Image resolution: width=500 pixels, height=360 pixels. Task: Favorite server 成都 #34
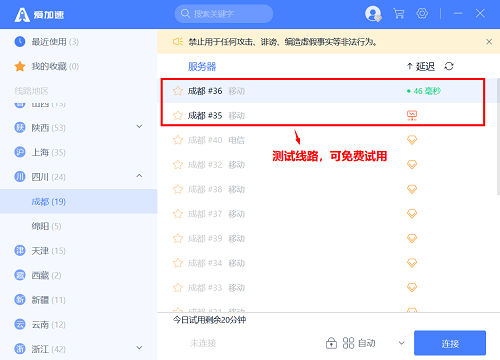(x=178, y=263)
